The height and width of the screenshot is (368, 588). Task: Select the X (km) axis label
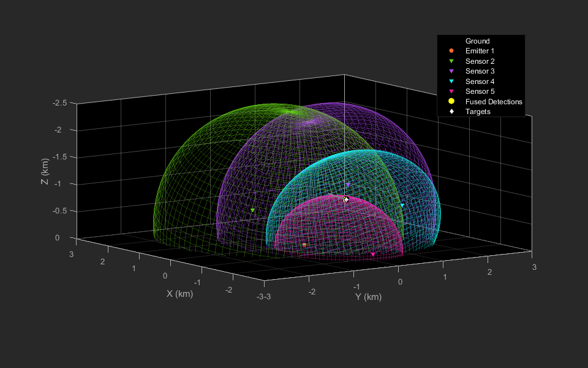179,293
